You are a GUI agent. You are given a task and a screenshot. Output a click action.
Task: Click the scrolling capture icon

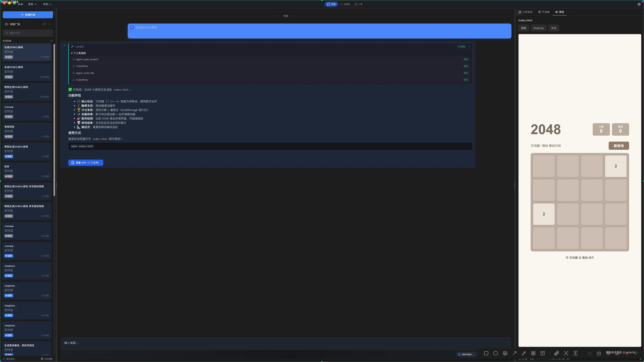[x=575, y=353]
